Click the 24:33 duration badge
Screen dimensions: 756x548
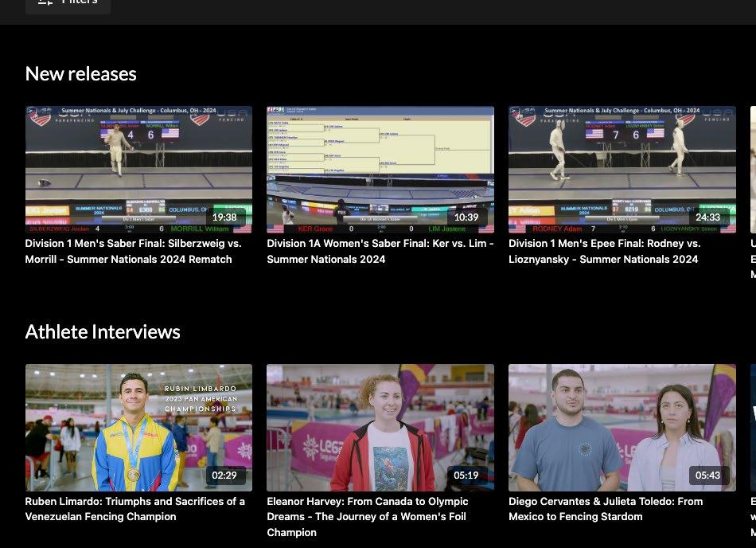click(707, 217)
